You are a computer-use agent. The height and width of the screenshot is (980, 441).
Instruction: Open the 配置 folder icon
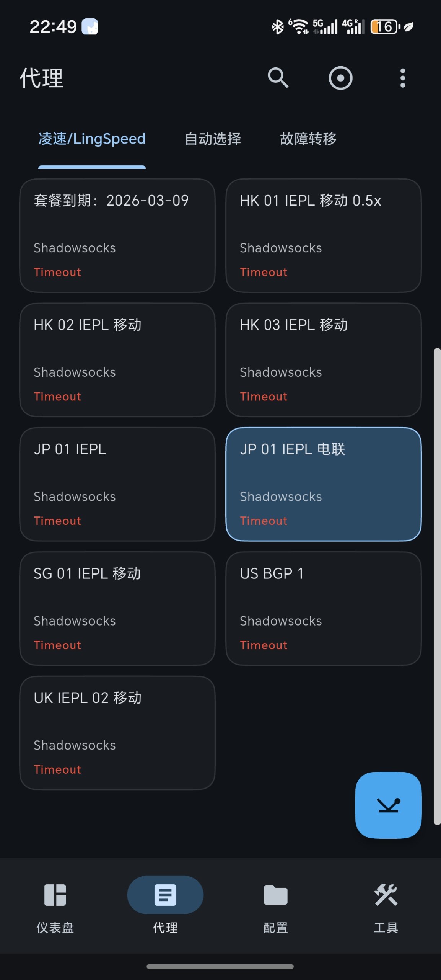[275, 895]
